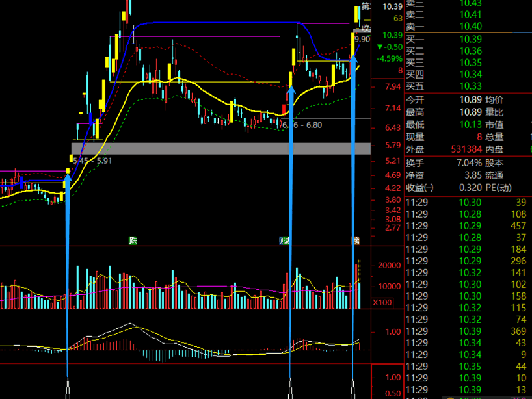Image resolution: width=532 pixels, height=399 pixels.
Task: Click the 流通 label
Action: point(494,175)
